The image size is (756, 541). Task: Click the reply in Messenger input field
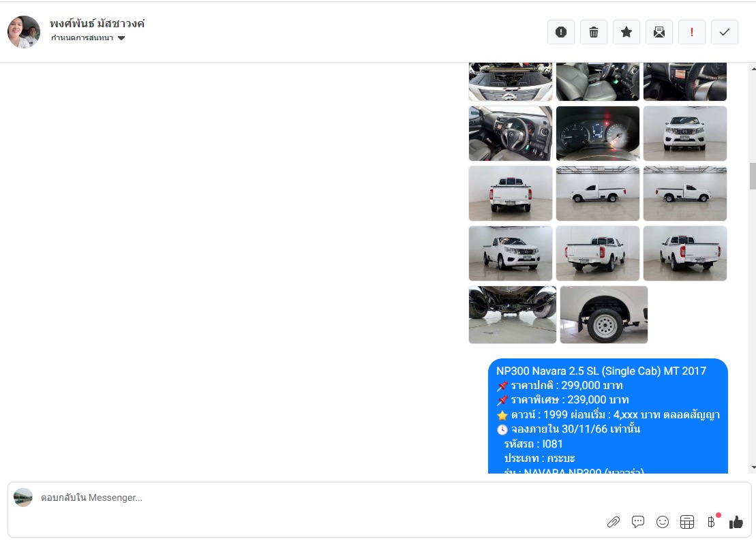click(x=318, y=497)
